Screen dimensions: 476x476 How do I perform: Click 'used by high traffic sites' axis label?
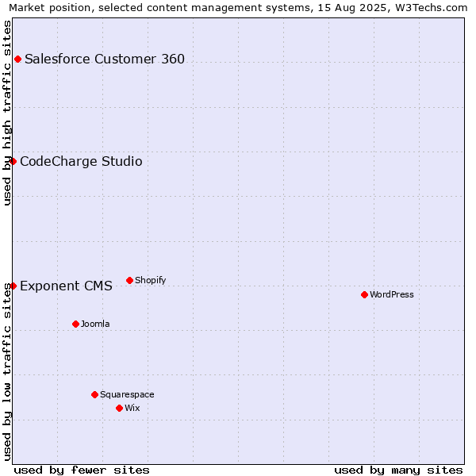[7, 113]
